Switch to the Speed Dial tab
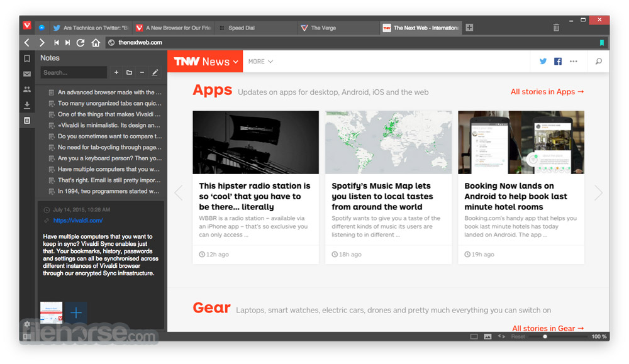Image resolution: width=629 pixels, height=364 pixels. tap(256, 28)
